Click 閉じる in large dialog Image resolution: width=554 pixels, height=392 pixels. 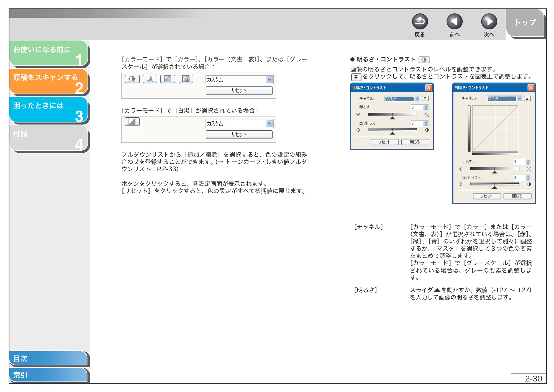(x=517, y=196)
